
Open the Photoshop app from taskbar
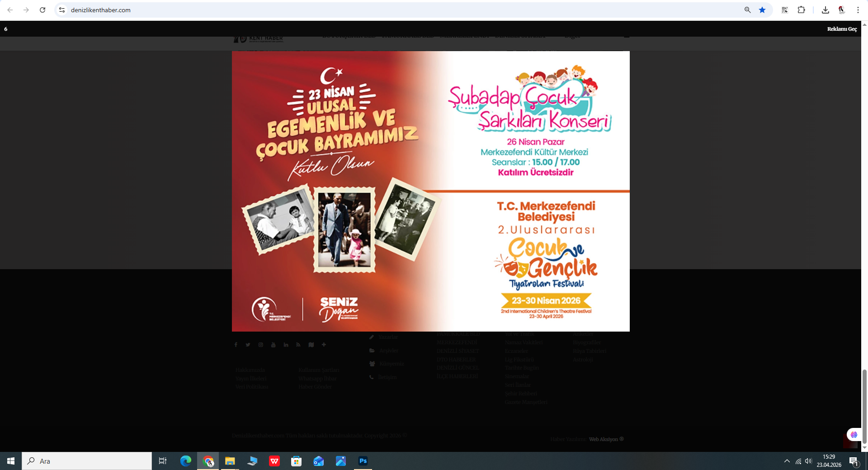point(363,461)
